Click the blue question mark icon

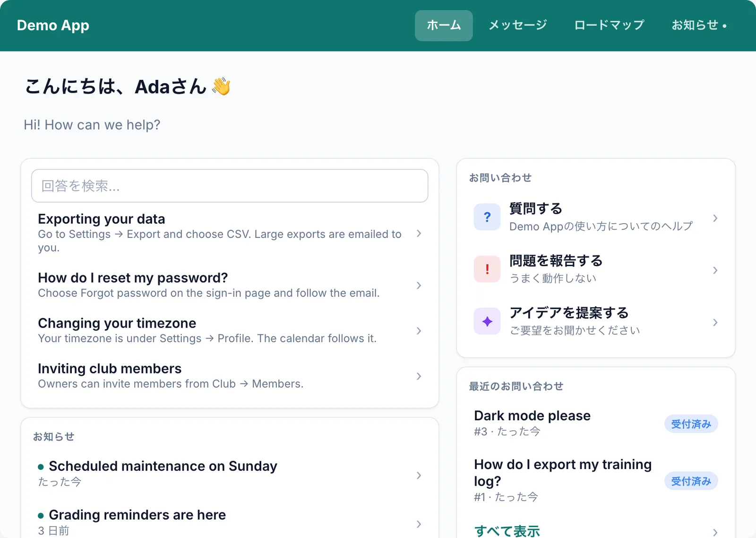487,217
